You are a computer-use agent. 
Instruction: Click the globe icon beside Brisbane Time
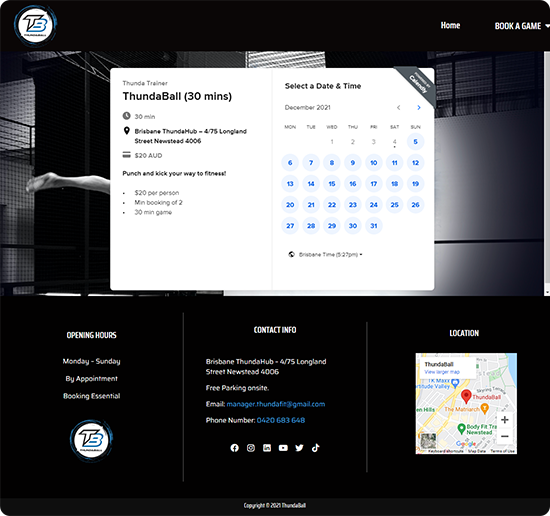(291, 254)
